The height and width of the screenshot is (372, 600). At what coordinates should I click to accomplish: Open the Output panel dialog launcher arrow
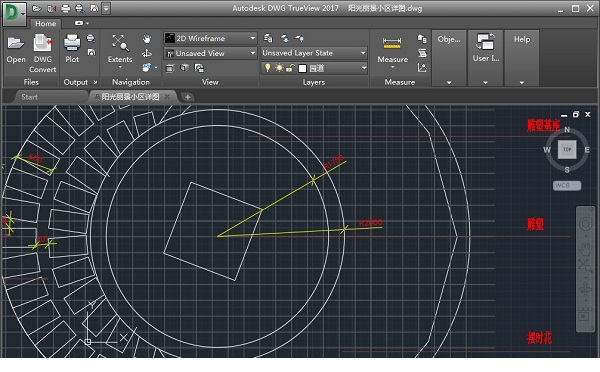coord(95,82)
